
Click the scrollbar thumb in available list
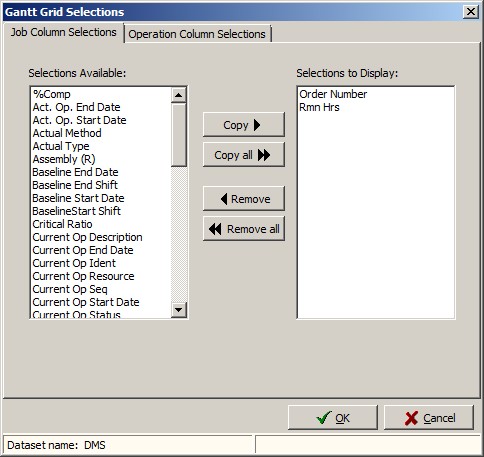(179, 135)
